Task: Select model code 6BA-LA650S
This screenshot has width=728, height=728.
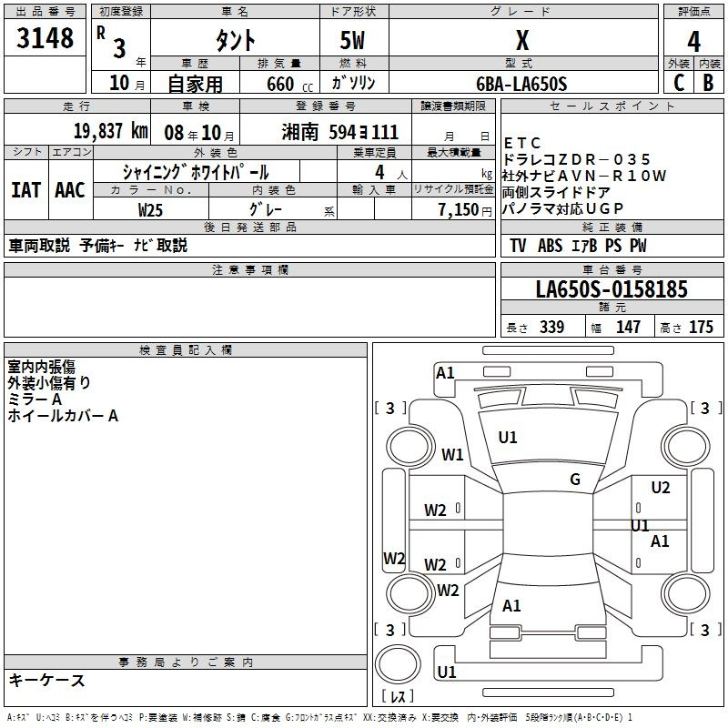Action: click(x=521, y=84)
